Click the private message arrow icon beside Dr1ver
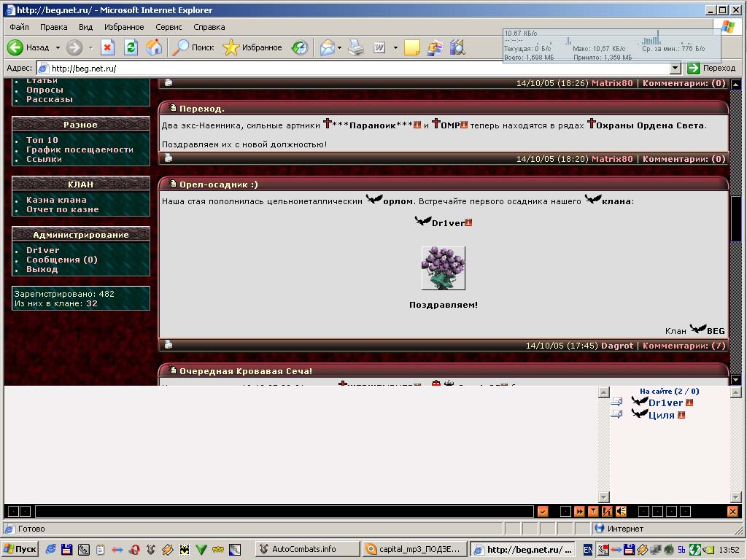Screen dimensions: 747x560 click(x=617, y=402)
